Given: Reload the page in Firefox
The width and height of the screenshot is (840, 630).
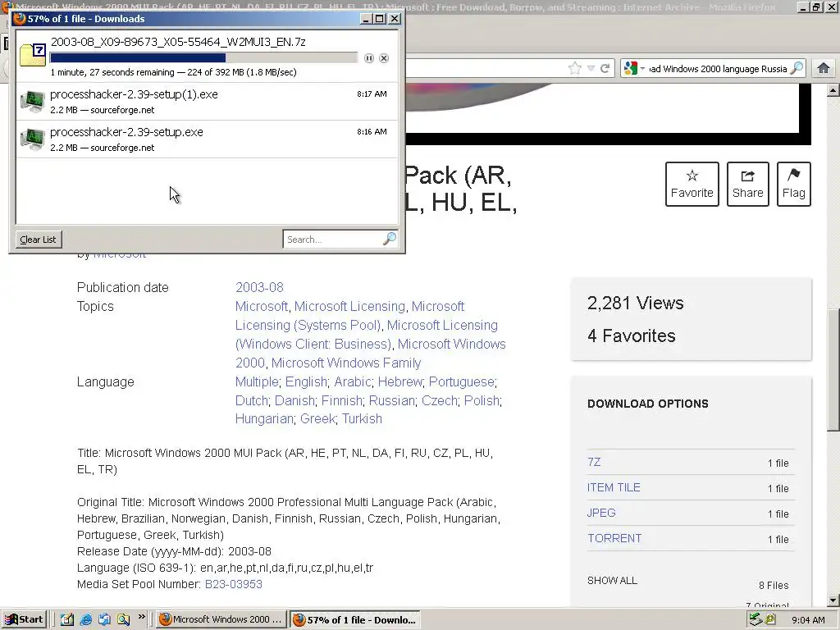Looking at the screenshot, I should click(605, 69).
